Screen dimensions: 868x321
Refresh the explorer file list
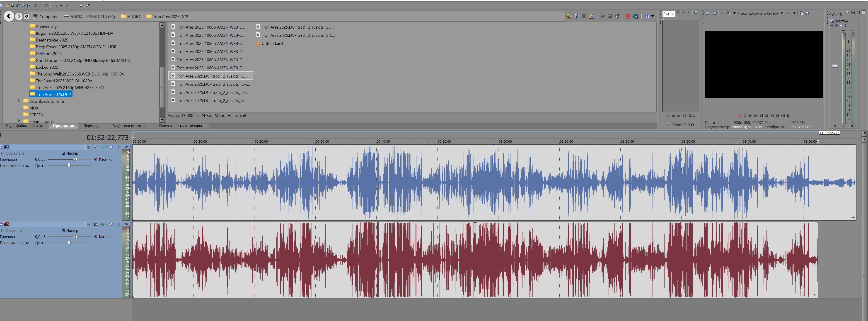coord(577,16)
